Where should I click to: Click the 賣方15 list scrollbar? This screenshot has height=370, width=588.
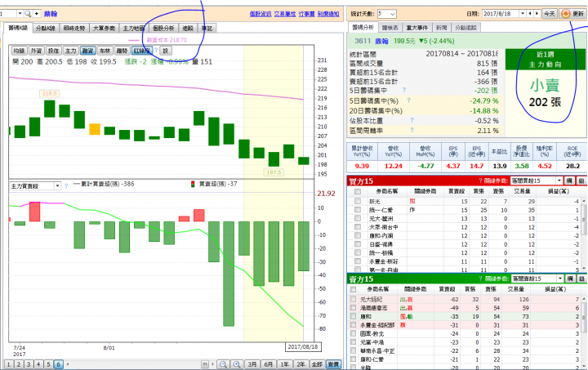[x=584, y=332]
